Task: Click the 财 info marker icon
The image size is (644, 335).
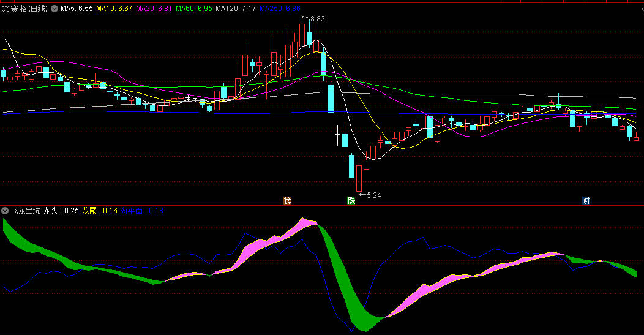Action: pos(586,201)
